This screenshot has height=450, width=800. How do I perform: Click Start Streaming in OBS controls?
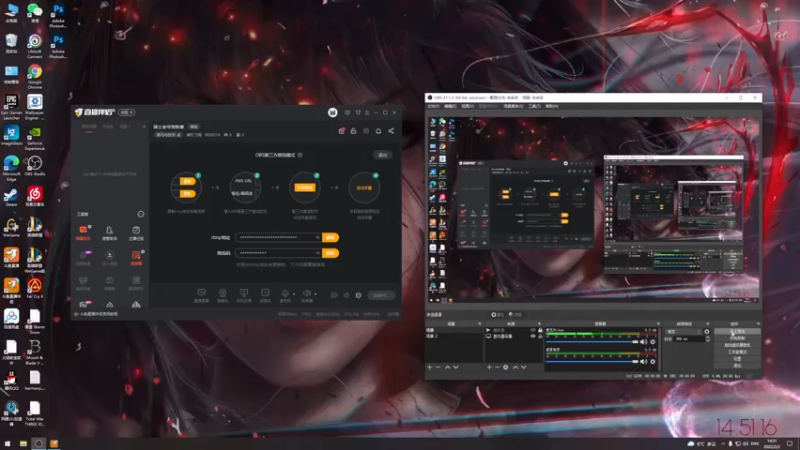737,332
